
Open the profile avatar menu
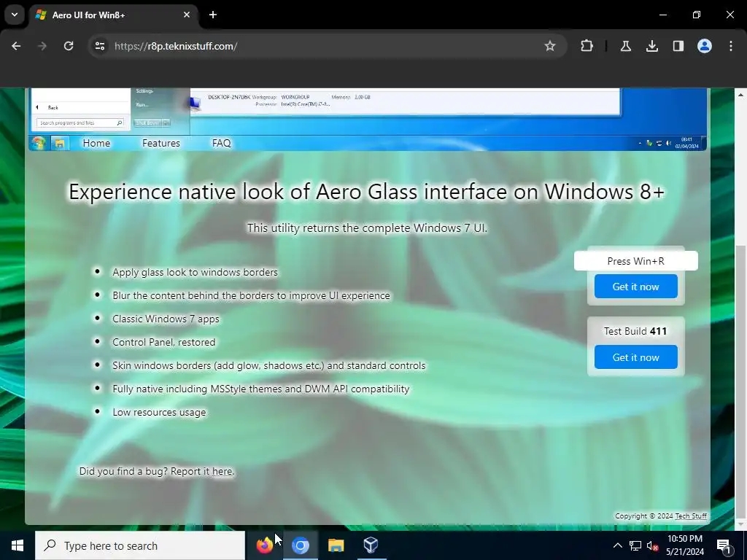704,46
